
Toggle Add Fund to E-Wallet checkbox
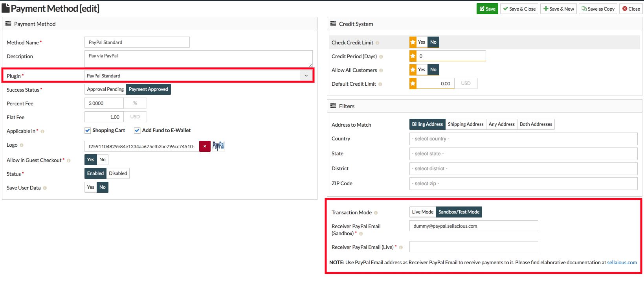[x=137, y=131]
